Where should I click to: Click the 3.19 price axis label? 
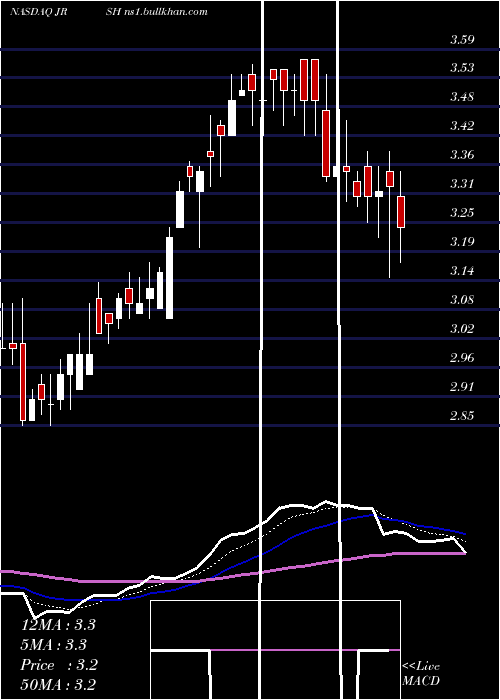(x=462, y=242)
